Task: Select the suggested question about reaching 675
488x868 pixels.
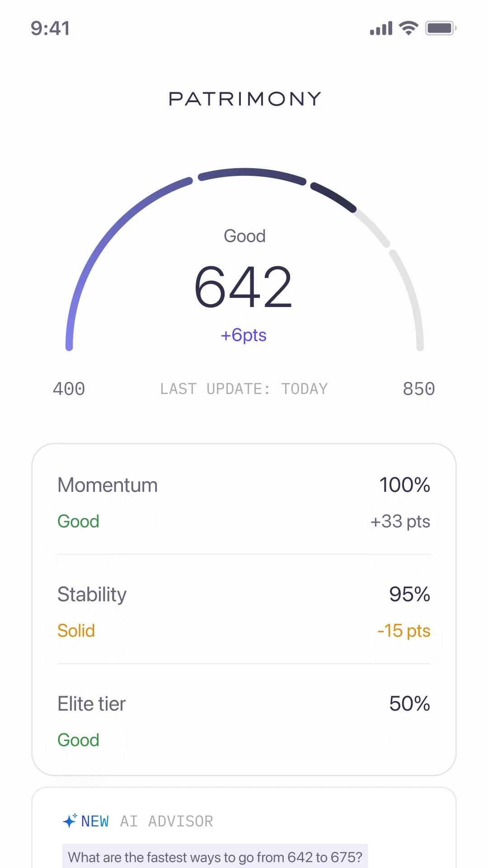Action: [215, 857]
